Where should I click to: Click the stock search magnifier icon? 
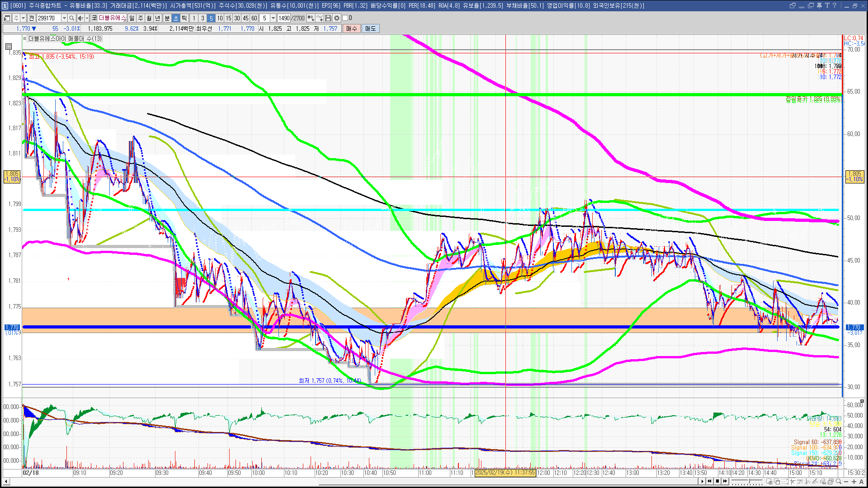coord(71,18)
